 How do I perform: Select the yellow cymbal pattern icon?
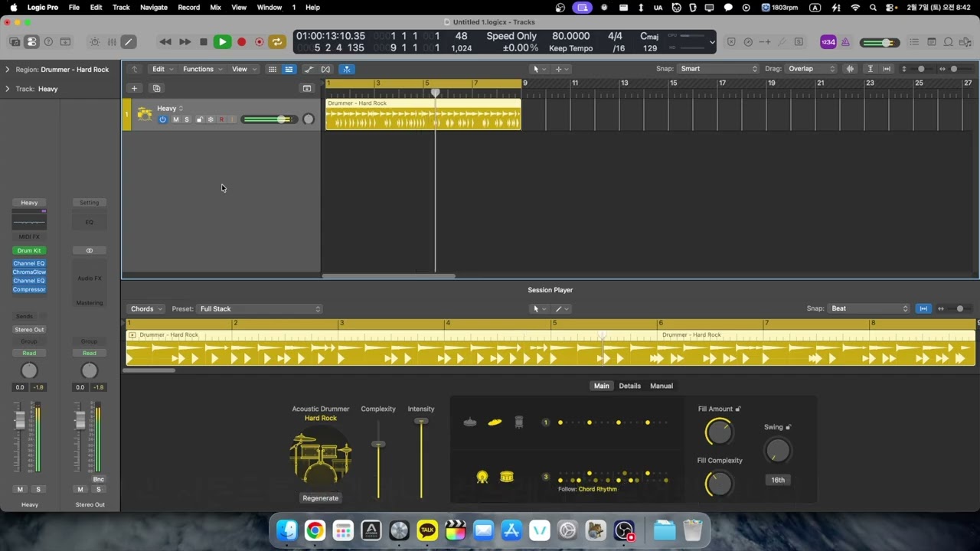tap(495, 422)
